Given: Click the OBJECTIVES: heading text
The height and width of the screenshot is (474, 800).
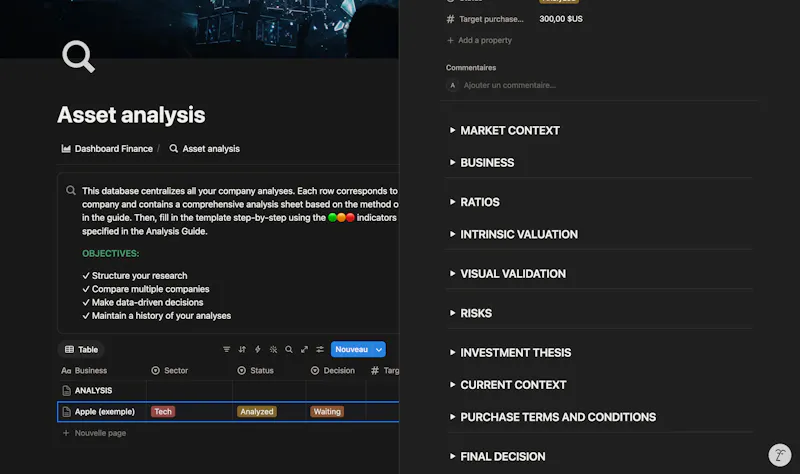Looking at the screenshot, I should [111, 254].
